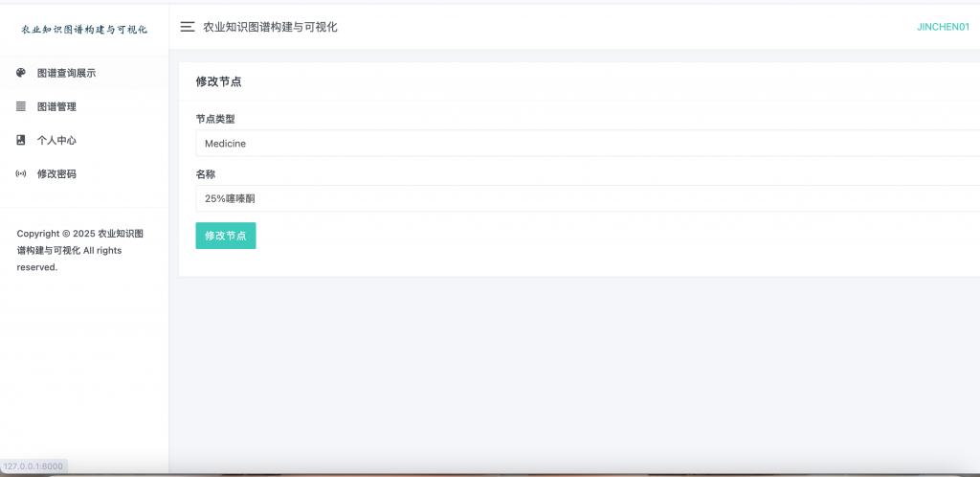
Task: Toggle the hamburger sidebar menu icon
Action: (x=188, y=27)
